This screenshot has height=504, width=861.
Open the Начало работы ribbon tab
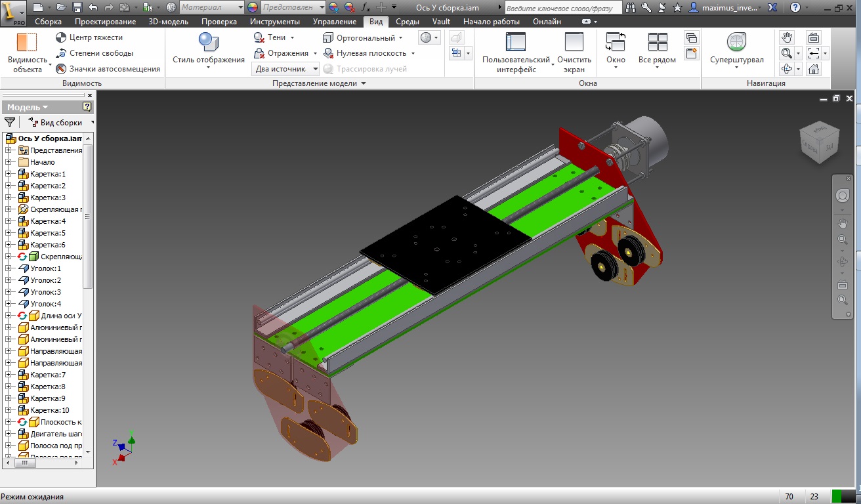pos(492,22)
